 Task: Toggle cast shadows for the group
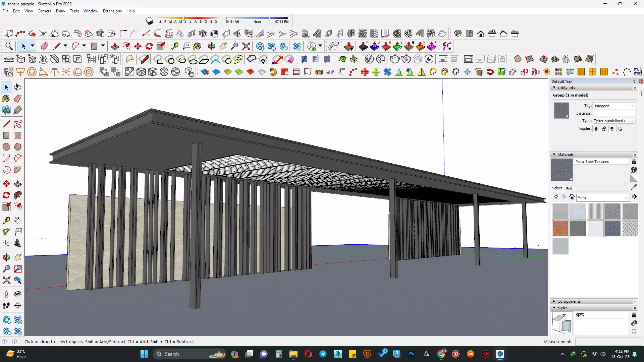(x=620, y=129)
